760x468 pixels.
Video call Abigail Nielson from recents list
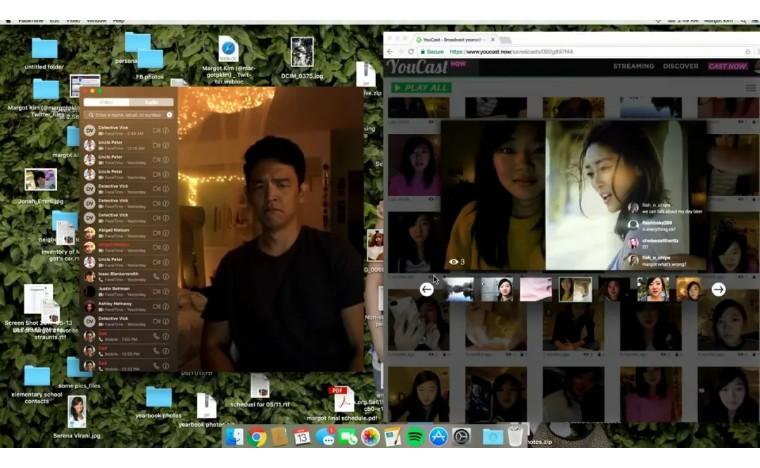point(156,232)
